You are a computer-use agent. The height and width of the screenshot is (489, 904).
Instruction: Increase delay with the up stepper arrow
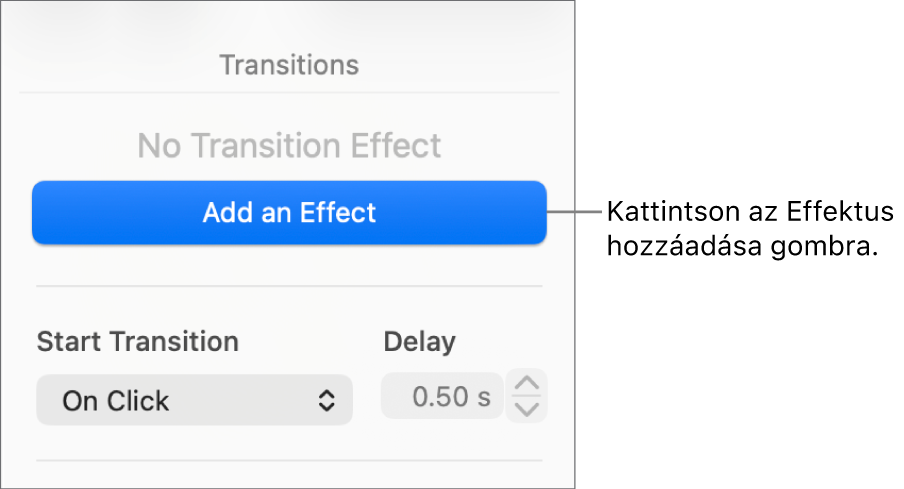click(x=527, y=384)
